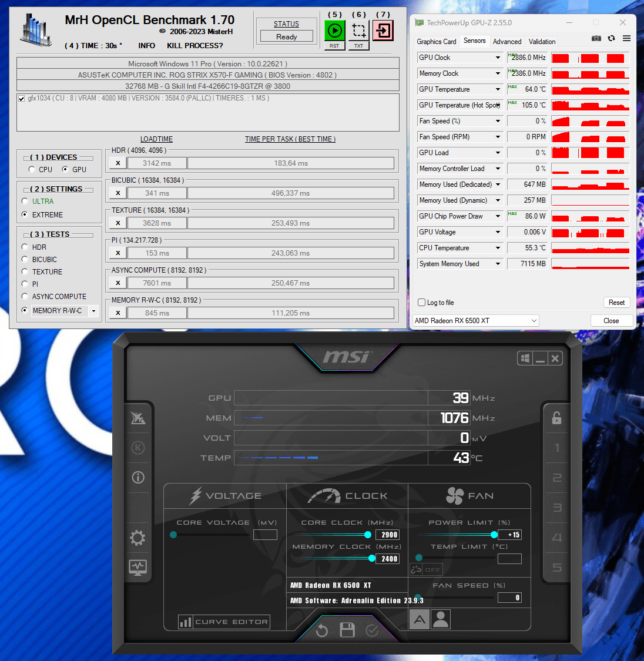The height and width of the screenshot is (661, 644).
Task: Open GPU Clock sensor dropdown in GPU-Z
Action: (x=498, y=58)
